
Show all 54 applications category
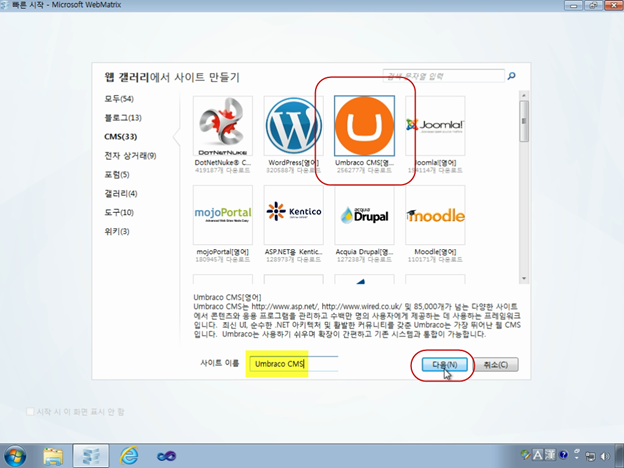[119, 99]
